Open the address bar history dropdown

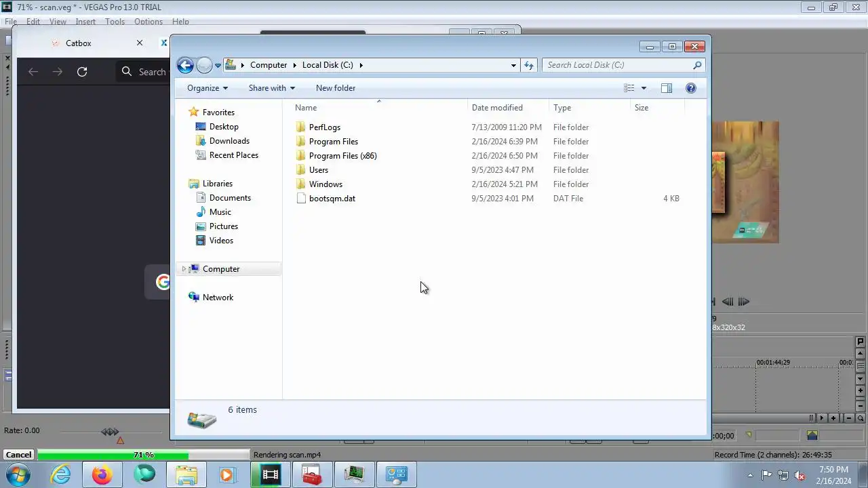[x=513, y=65]
